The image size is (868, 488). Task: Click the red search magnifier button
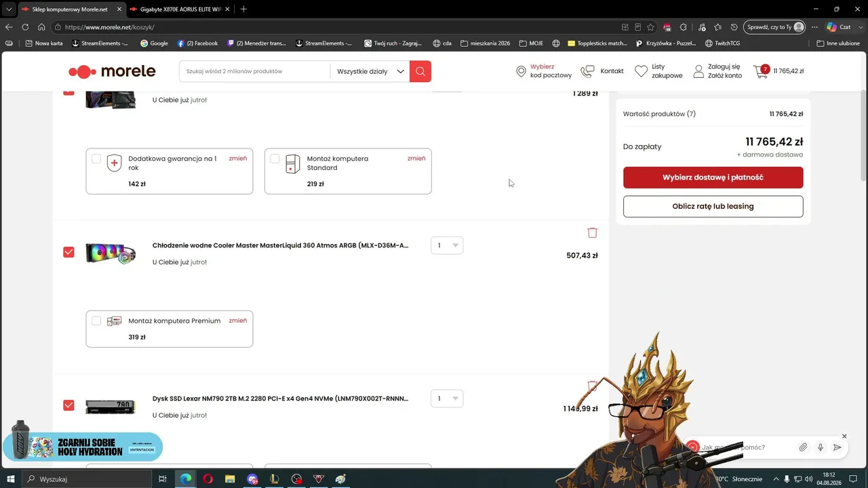coord(420,71)
